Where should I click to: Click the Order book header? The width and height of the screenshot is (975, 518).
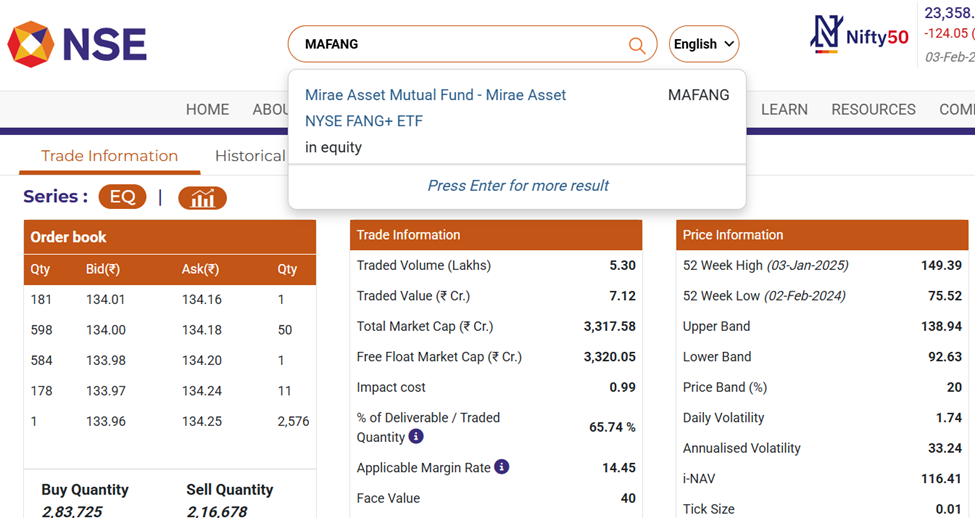pyautogui.click(x=170, y=237)
